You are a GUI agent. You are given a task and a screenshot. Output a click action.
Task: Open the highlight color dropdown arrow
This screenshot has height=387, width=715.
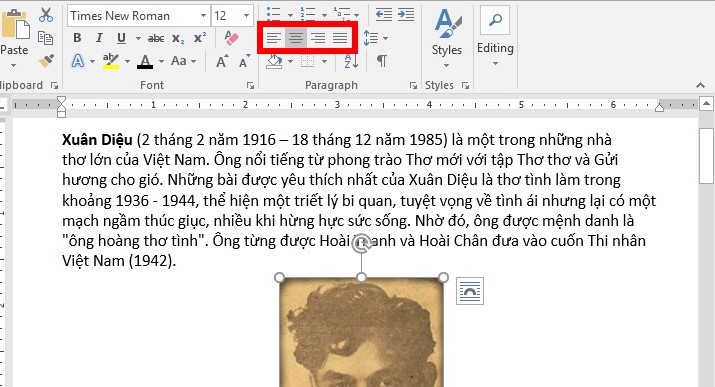click(x=127, y=61)
